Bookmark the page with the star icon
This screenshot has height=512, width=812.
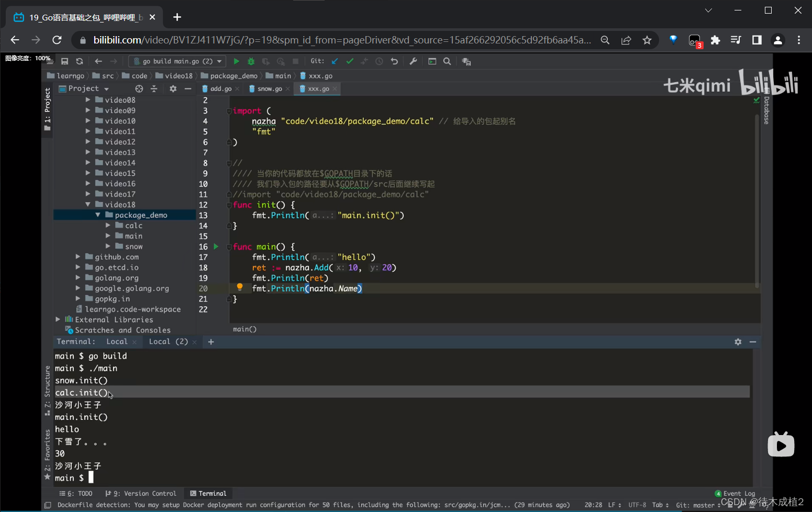[x=647, y=40]
